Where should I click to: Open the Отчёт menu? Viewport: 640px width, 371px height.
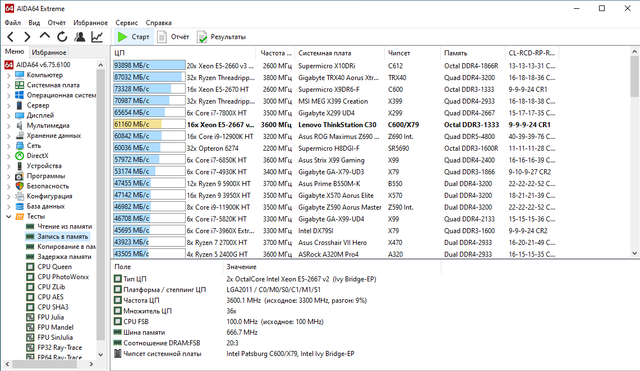tap(57, 23)
